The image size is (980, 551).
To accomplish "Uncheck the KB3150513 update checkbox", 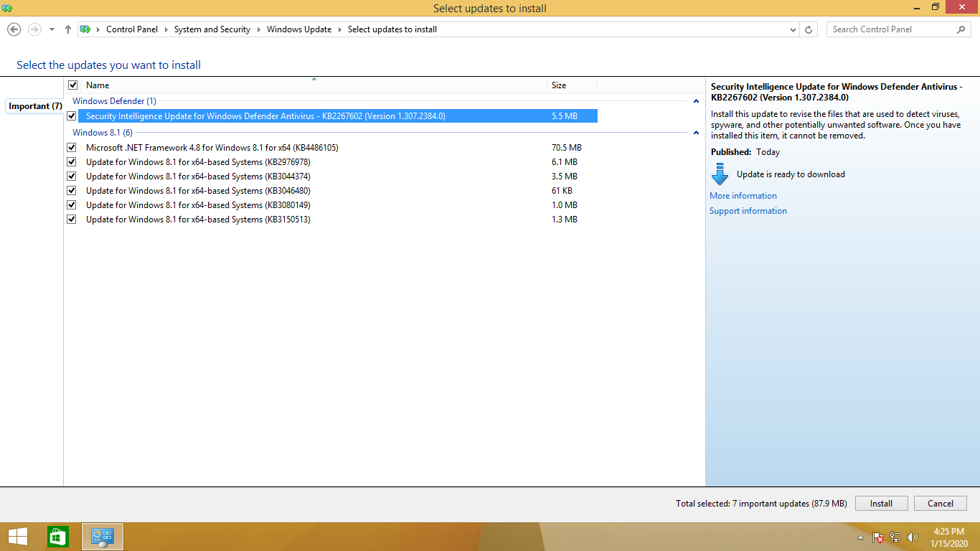I will [x=71, y=219].
